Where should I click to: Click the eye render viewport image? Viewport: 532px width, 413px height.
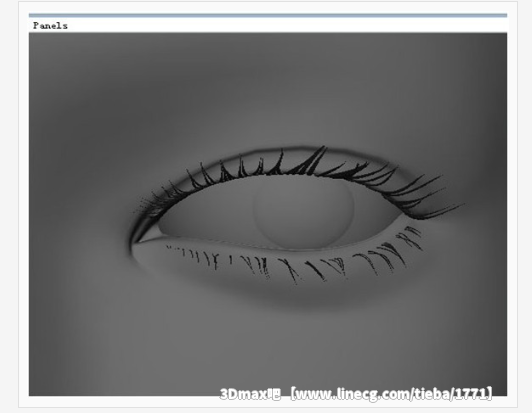tap(268, 214)
